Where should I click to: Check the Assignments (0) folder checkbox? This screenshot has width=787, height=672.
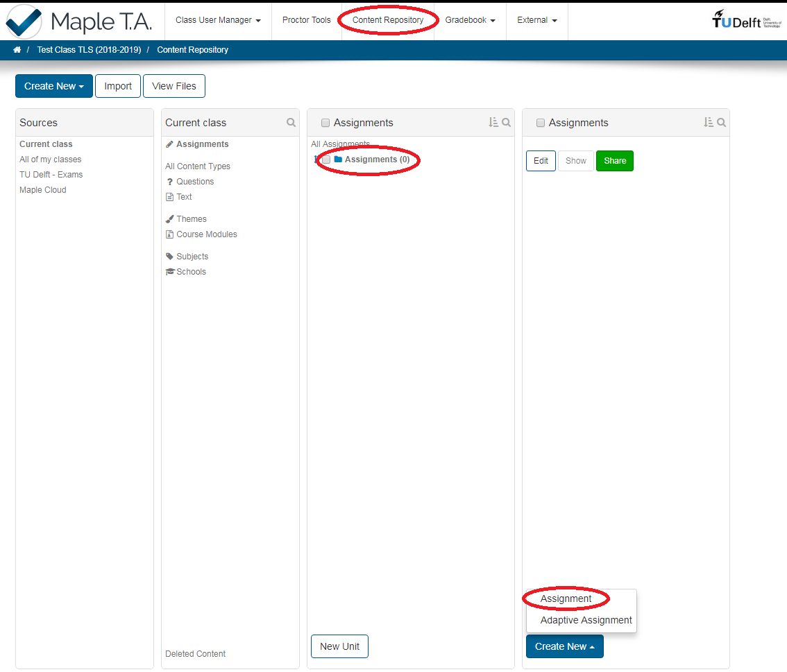tap(326, 160)
